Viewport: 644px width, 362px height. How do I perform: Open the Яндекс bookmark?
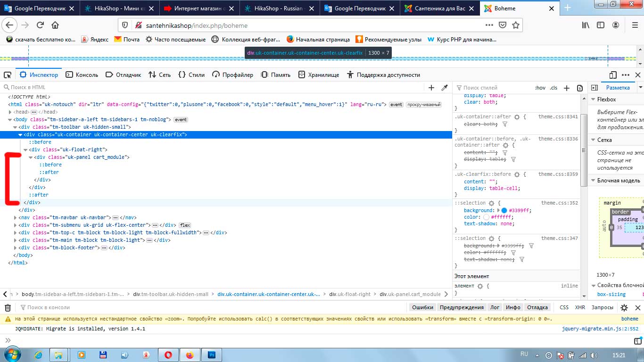point(94,40)
